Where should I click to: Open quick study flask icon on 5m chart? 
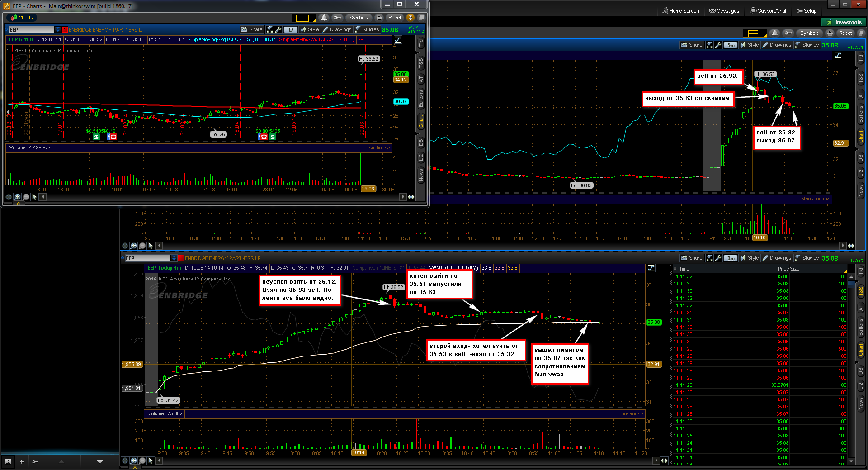710,45
